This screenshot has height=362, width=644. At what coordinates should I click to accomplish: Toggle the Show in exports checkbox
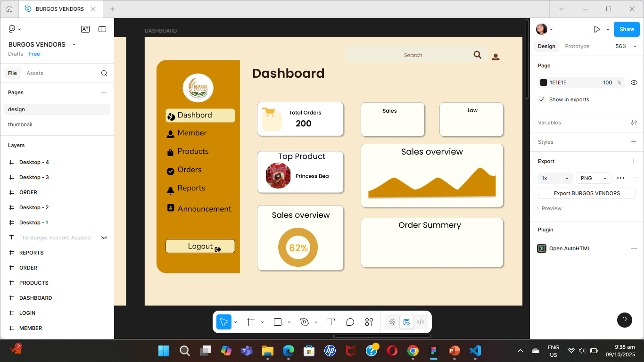click(x=542, y=99)
